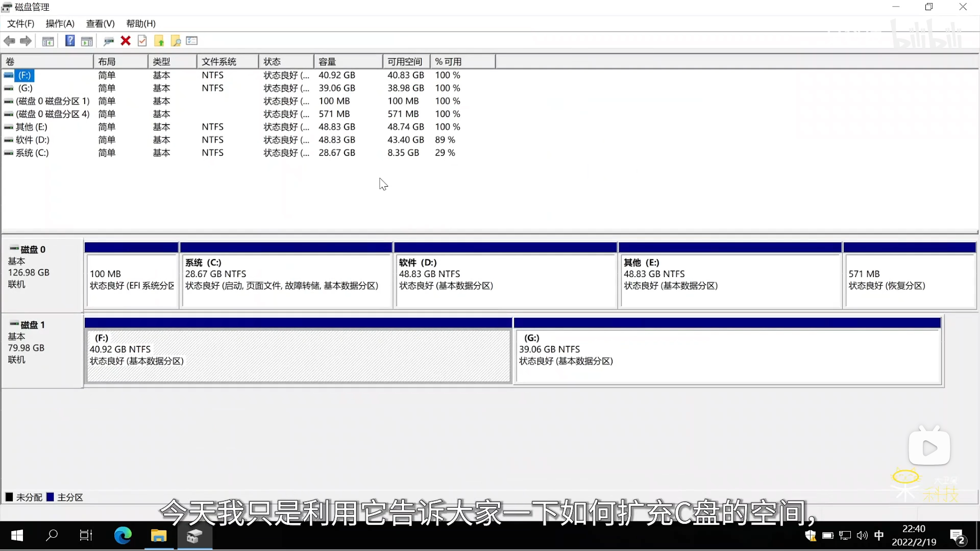Screen dimensions: 980x551
Task: Open the 查看(V) menu
Action: (100, 23)
